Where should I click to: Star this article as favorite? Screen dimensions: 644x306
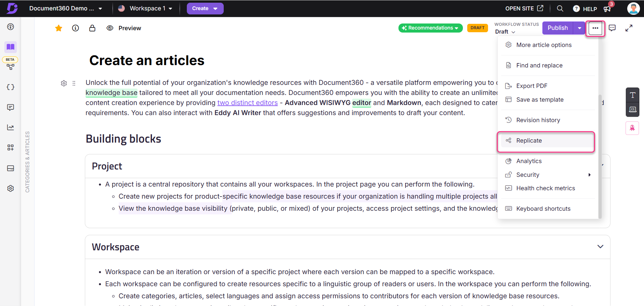(59, 28)
